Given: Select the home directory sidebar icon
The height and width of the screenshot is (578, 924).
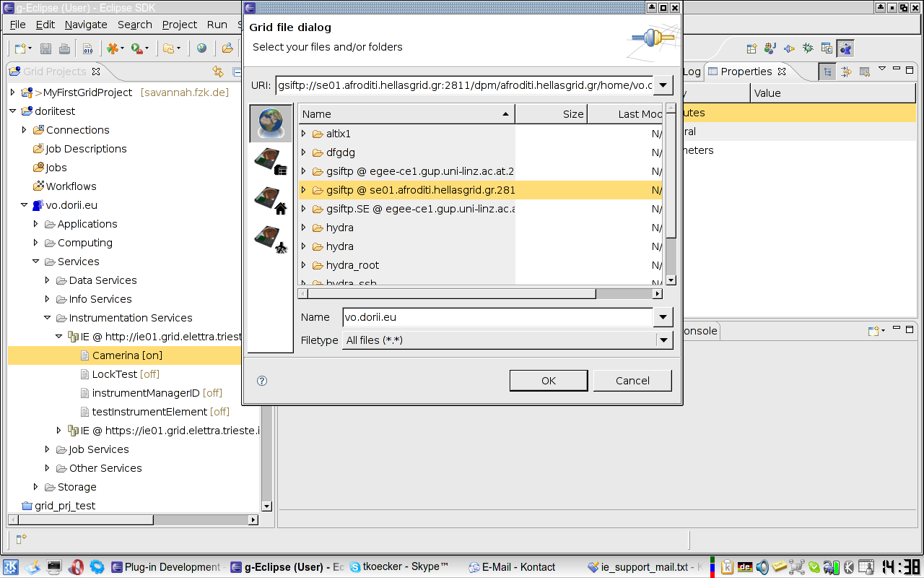Looking at the screenshot, I should [270, 199].
